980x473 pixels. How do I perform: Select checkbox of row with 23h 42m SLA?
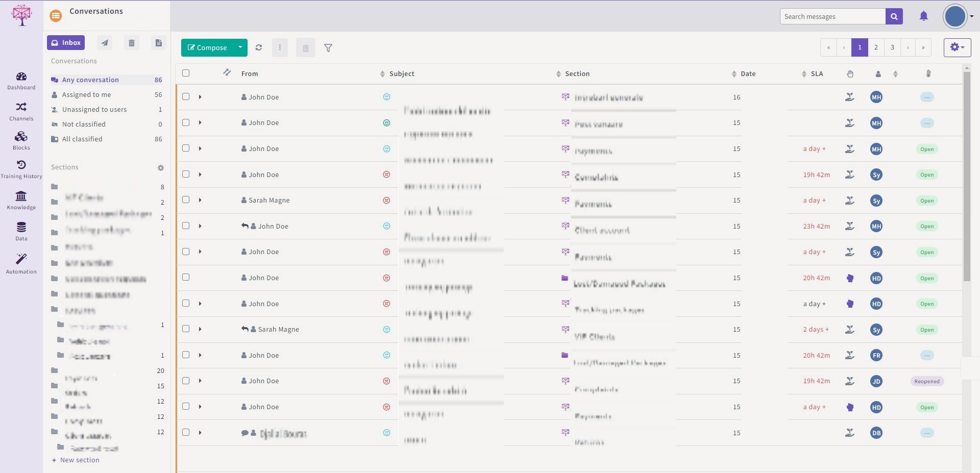pos(186,226)
